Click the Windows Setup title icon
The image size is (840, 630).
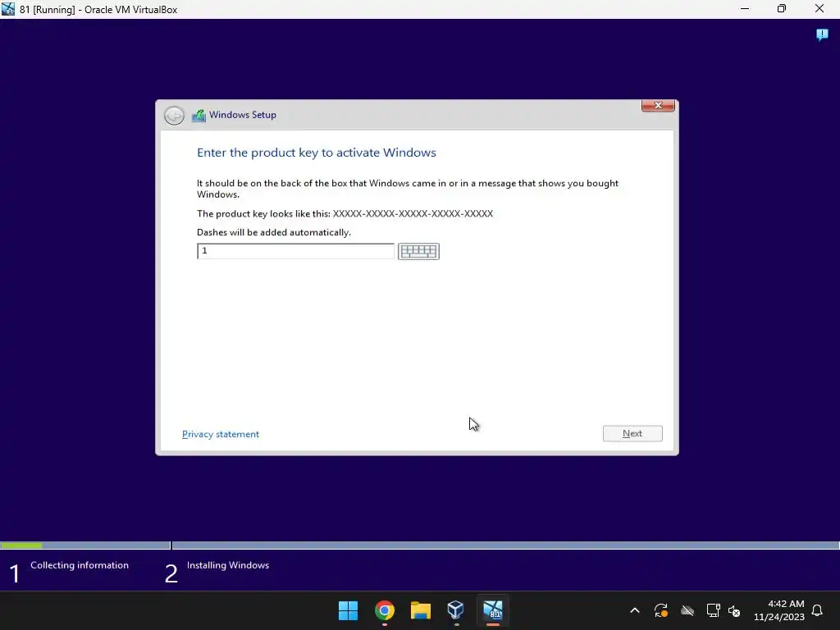pyautogui.click(x=199, y=115)
